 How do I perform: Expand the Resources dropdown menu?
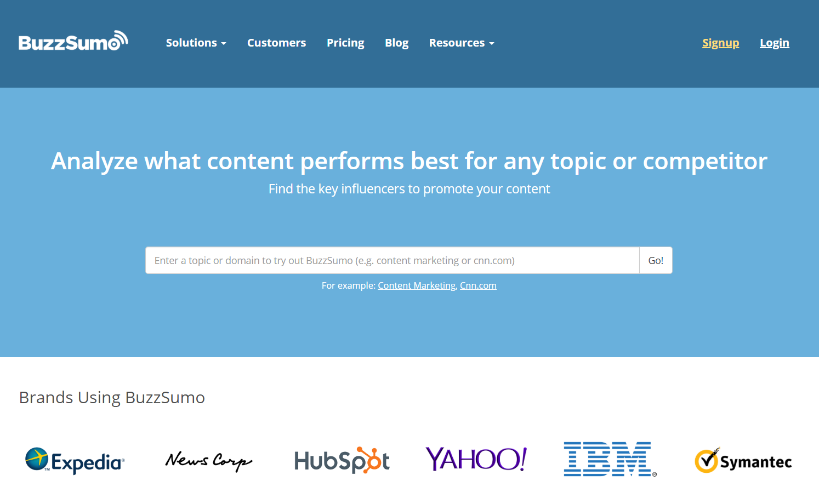click(462, 43)
